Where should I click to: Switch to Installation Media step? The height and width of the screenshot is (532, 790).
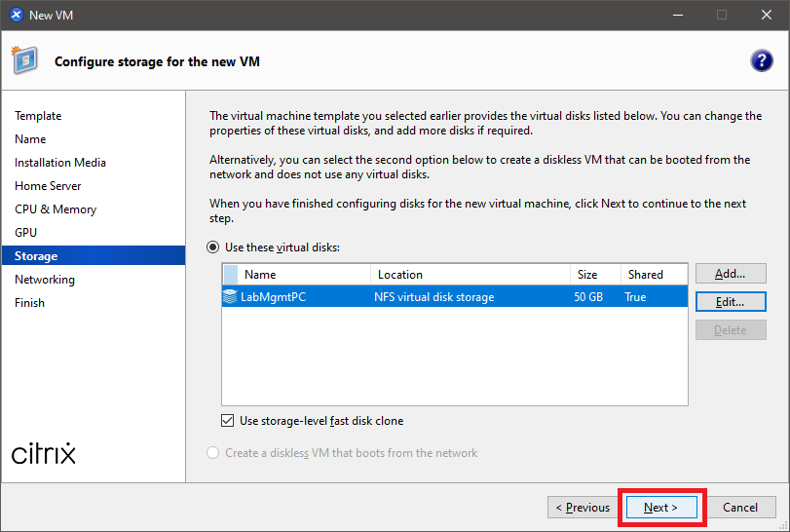(x=60, y=163)
